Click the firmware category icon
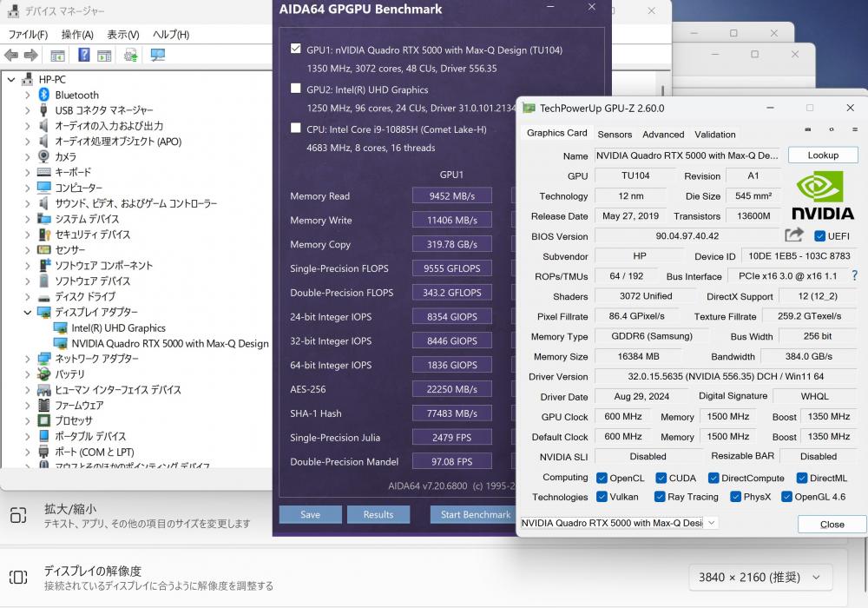868x608 pixels. click(x=43, y=405)
